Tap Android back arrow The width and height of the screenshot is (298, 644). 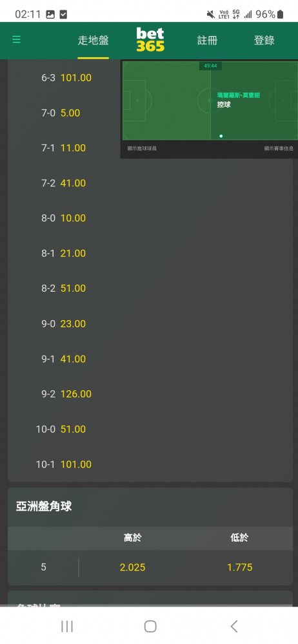pos(233,626)
